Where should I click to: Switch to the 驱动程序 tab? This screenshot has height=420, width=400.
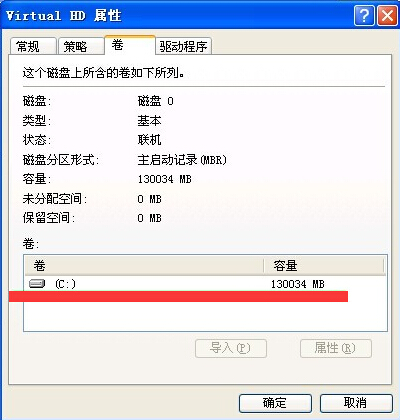pos(183,46)
